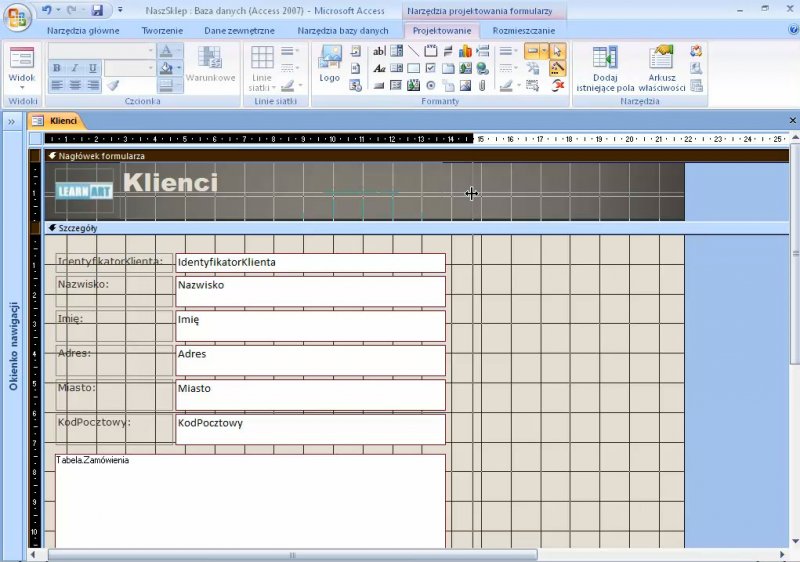
Task: Switch to the Tworzenie ribbon tab
Action: click(x=162, y=31)
